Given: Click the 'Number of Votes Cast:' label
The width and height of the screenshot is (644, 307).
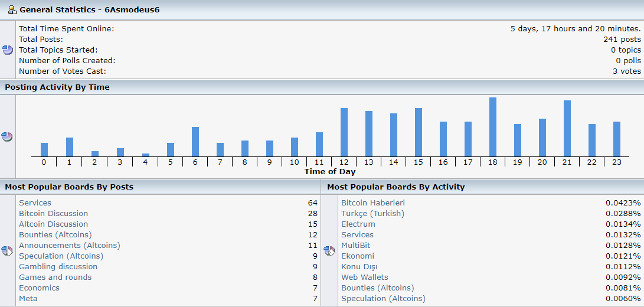Looking at the screenshot, I should (x=63, y=71).
